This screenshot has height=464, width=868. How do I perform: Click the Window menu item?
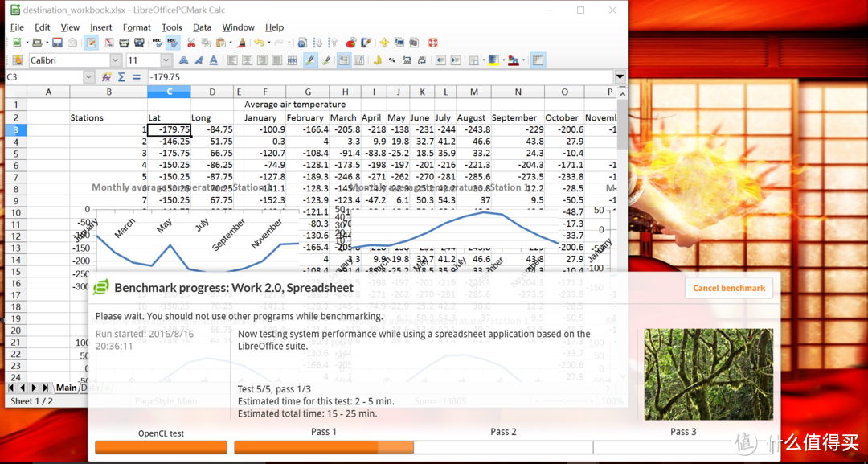238,27
